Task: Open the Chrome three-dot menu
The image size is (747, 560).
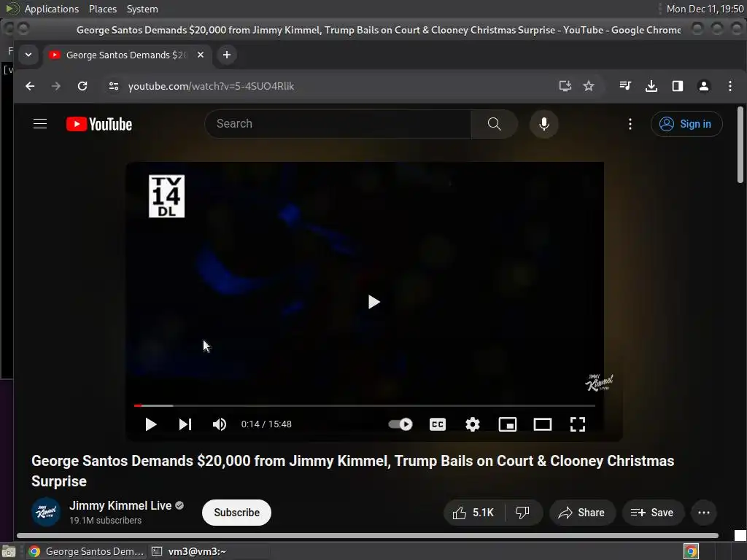Action: (729, 86)
